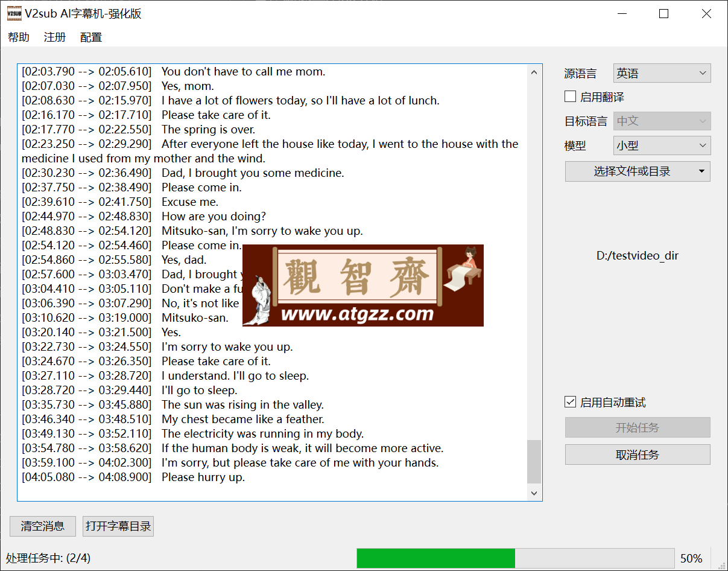Open the 配置 menu

pos(91,37)
